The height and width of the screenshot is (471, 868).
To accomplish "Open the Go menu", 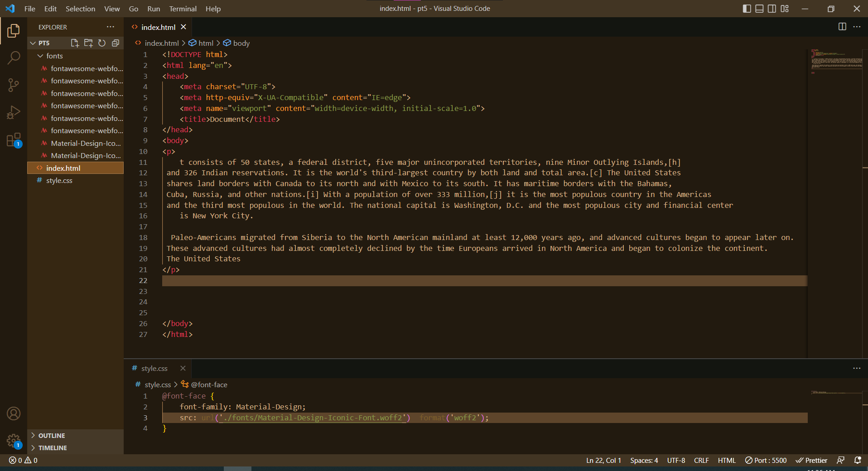I will (133, 9).
